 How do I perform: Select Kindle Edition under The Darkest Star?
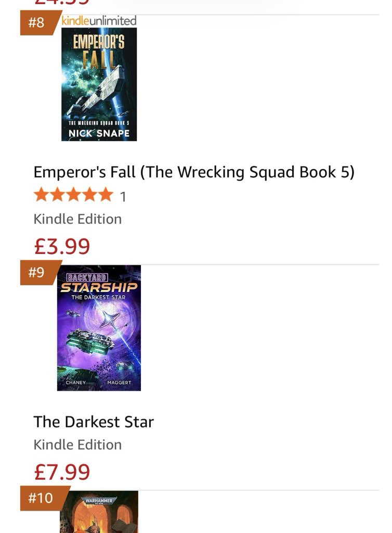pyautogui.click(x=77, y=445)
